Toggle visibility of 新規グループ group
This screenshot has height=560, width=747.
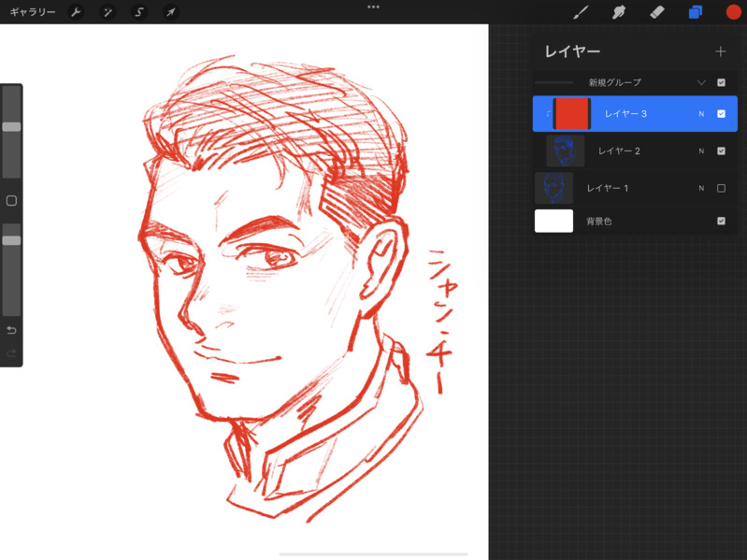[721, 82]
